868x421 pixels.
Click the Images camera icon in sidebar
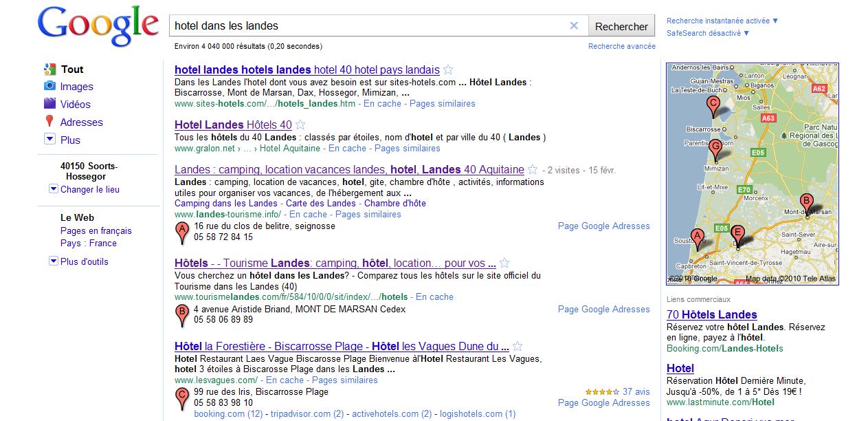click(x=49, y=87)
